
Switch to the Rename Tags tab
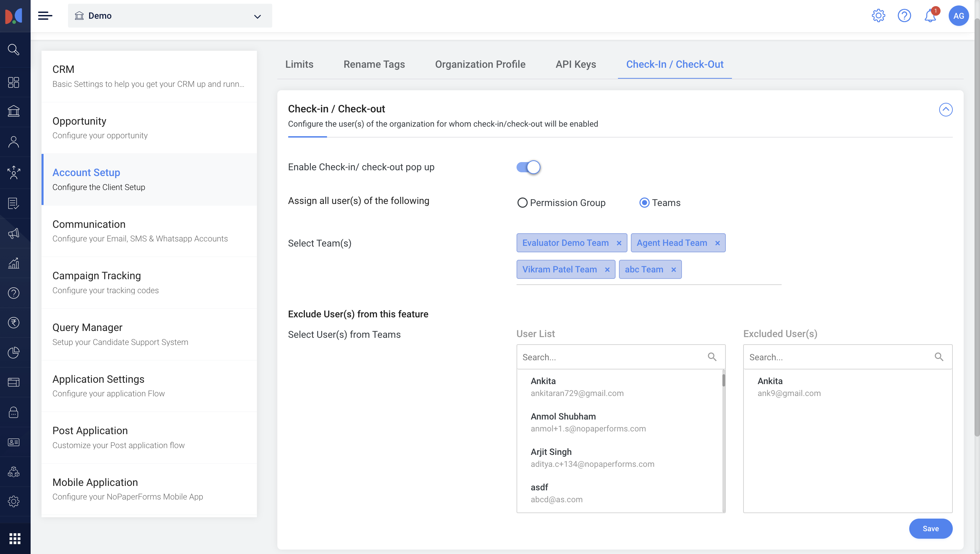374,64
